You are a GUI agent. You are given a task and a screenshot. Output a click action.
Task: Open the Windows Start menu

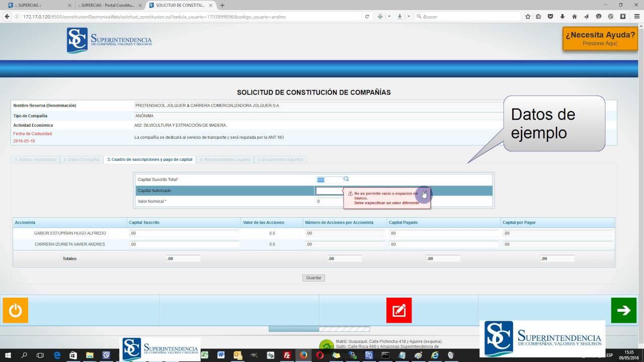click(8, 355)
